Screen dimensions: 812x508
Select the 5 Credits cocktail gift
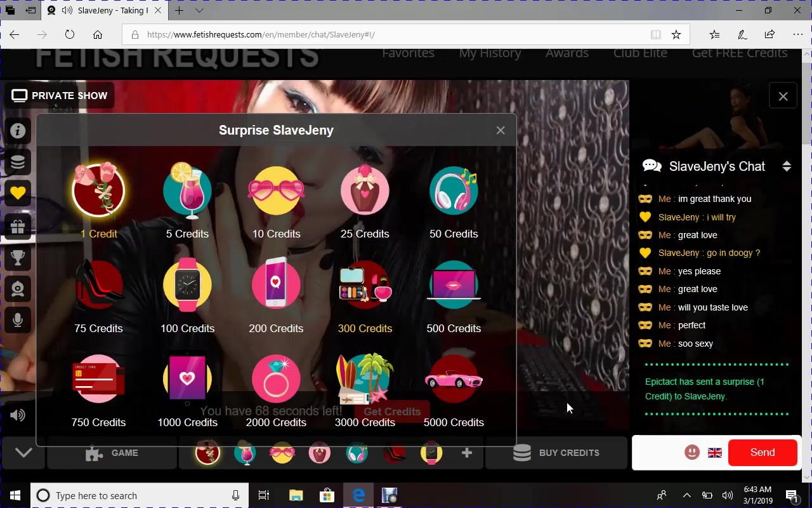point(187,191)
